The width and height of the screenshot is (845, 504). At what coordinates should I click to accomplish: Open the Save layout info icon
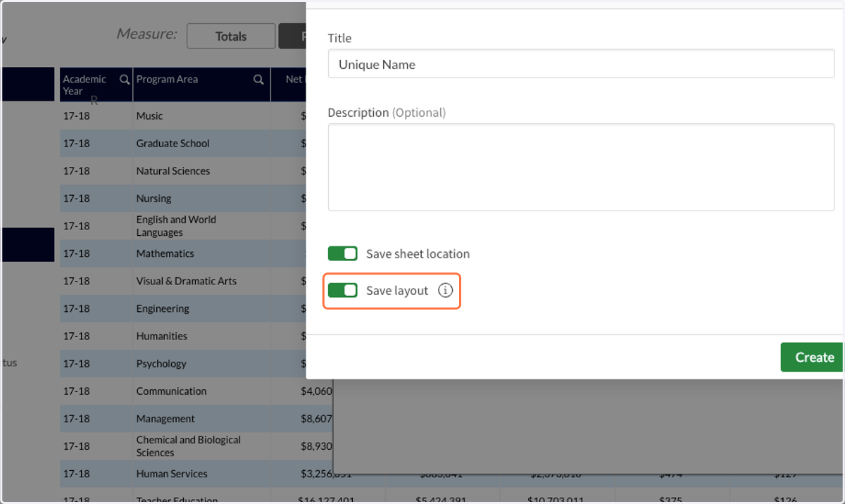[445, 291]
